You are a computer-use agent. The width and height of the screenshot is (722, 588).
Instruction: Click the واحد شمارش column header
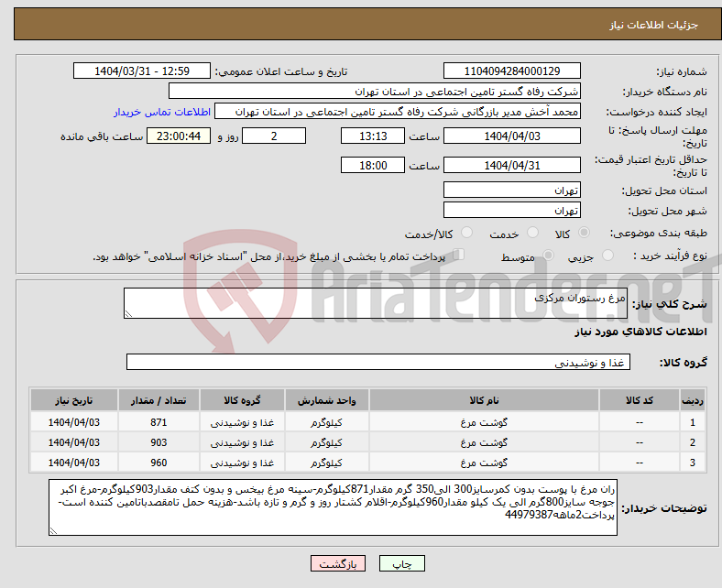326,400
